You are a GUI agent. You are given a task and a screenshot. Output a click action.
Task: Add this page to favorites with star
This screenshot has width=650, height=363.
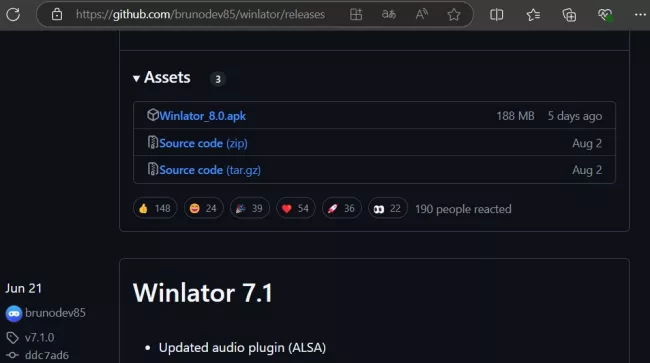454,15
